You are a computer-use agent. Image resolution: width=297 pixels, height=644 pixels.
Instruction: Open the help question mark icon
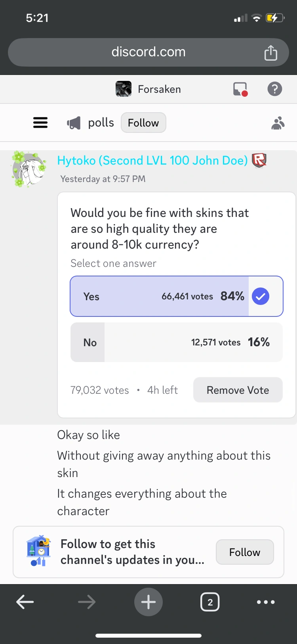pos(275,89)
